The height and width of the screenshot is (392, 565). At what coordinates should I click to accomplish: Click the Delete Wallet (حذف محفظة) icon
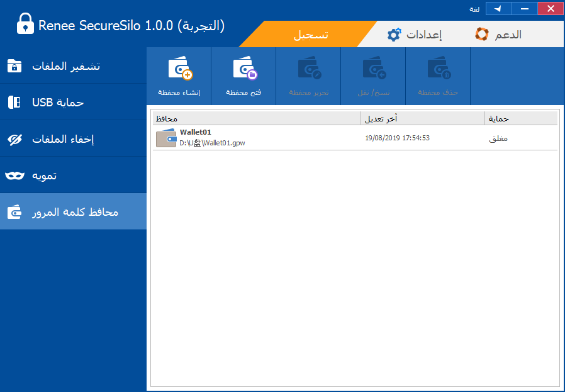click(x=439, y=69)
